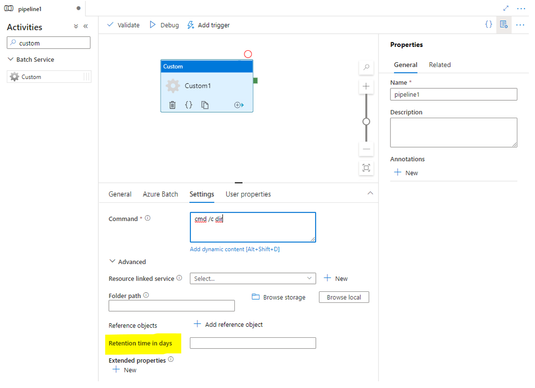View Custom1 activity JSON code braces icon

pyautogui.click(x=189, y=105)
